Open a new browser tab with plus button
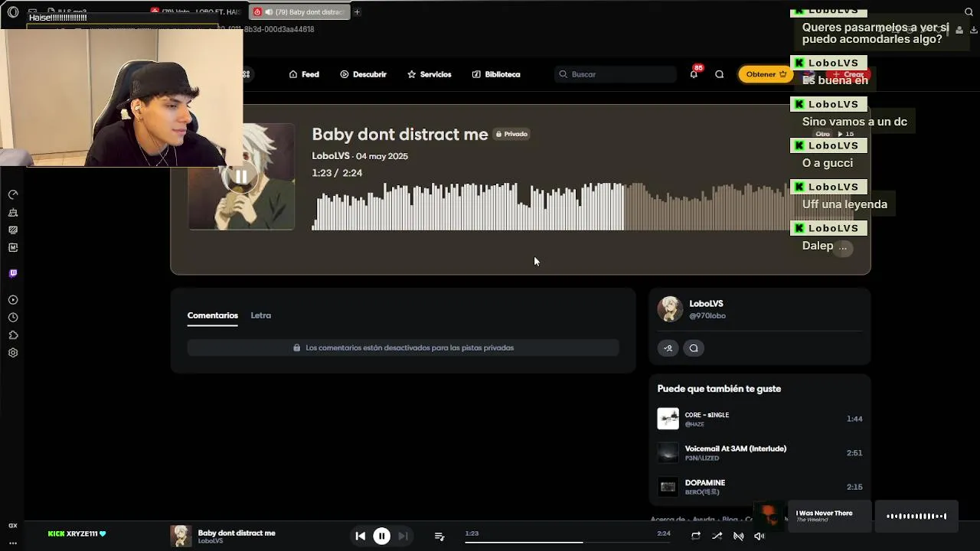This screenshot has height=551, width=980. [357, 12]
